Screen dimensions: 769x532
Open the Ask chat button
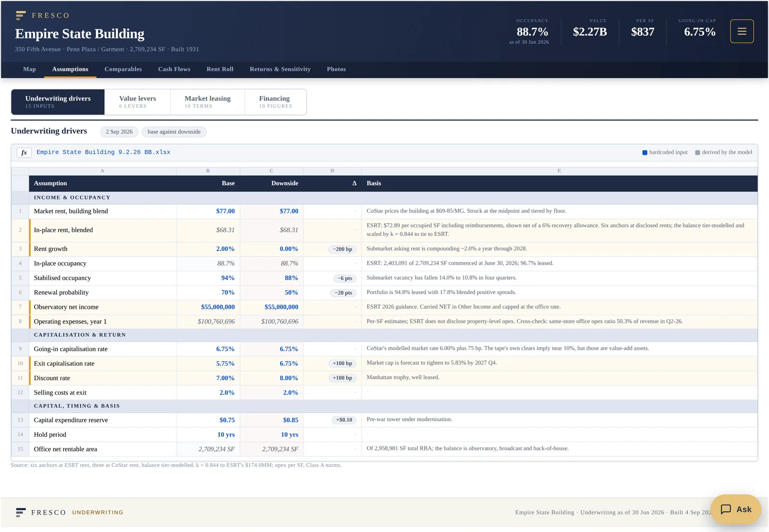point(735,509)
